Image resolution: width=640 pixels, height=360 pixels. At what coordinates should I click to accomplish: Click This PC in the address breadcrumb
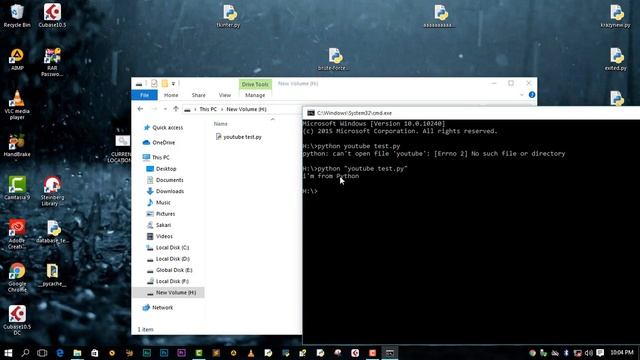click(208, 109)
